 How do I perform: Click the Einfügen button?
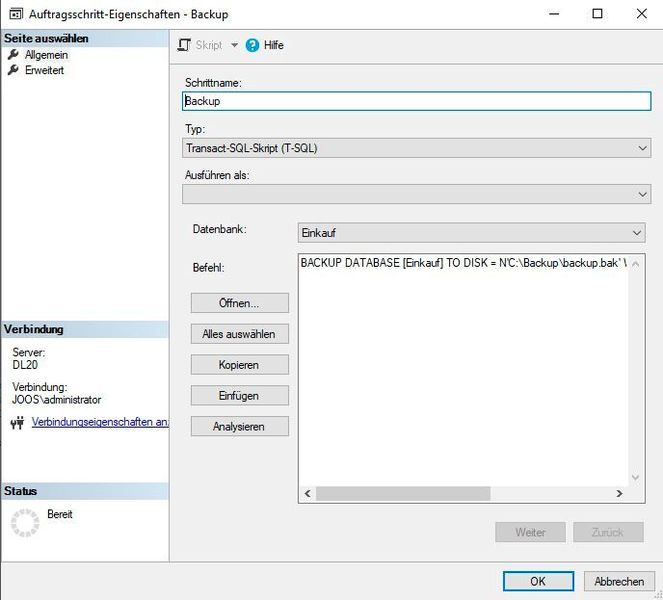(x=240, y=396)
